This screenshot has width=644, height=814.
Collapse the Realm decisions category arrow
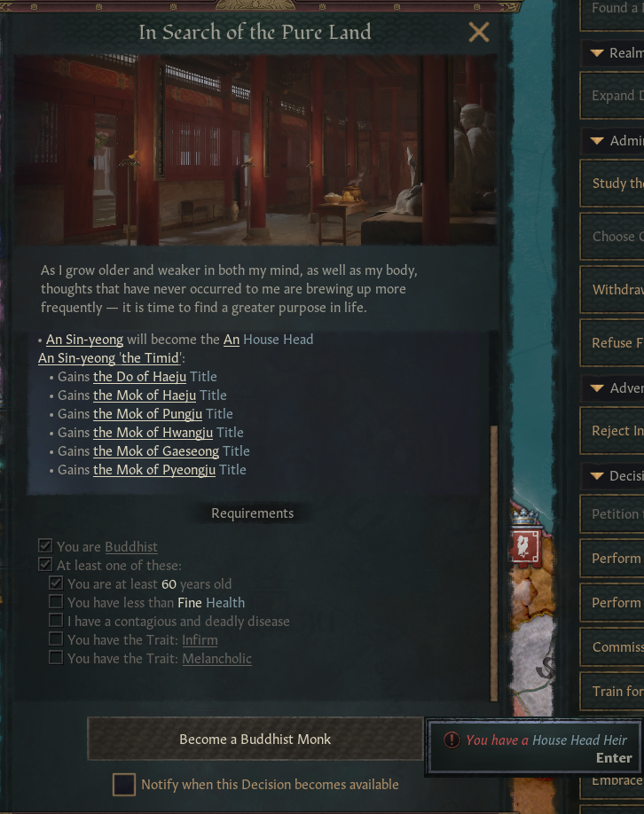pyautogui.click(x=597, y=53)
